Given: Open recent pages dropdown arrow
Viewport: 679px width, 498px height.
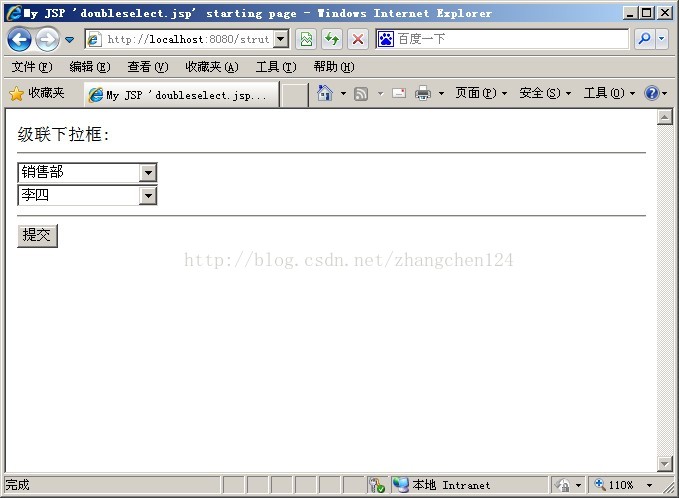Looking at the screenshot, I should (69, 40).
